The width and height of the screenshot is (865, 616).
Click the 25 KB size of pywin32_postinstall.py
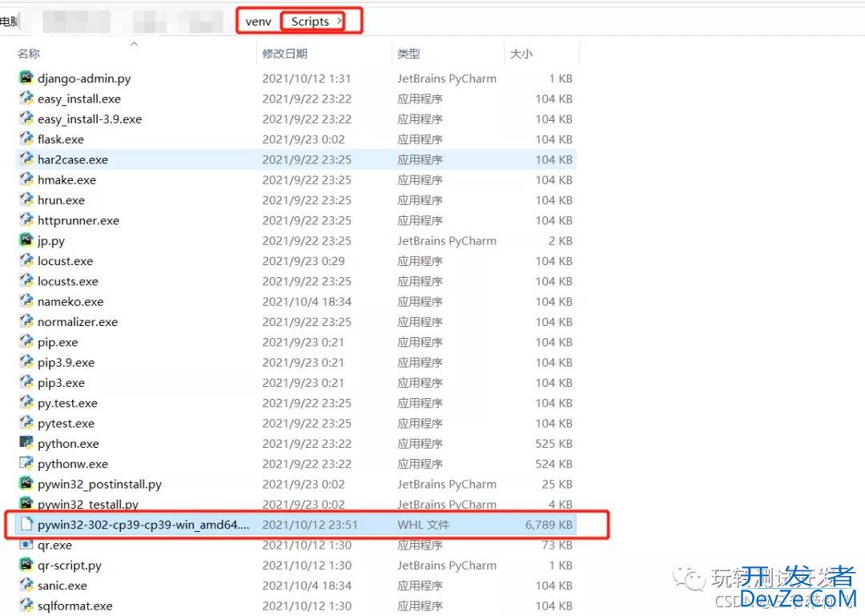pos(557,484)
